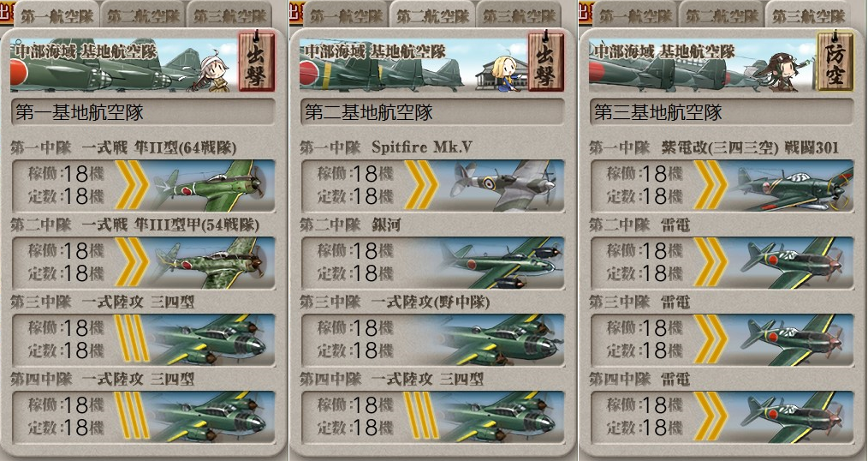Select the 紫電改(三四三空) 戦闘301 plane slot

click(x=722, y=186)
